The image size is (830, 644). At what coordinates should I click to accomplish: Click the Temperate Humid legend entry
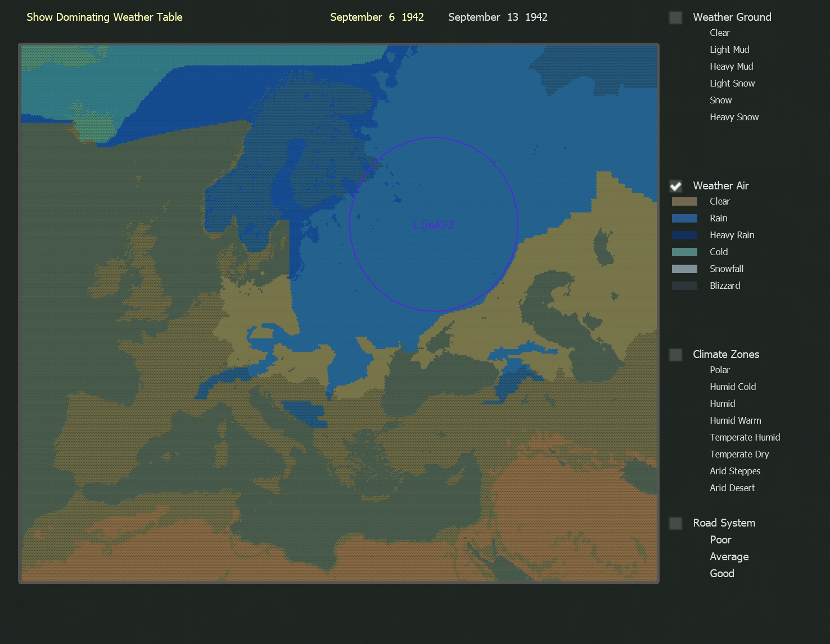tap(745, 437)
